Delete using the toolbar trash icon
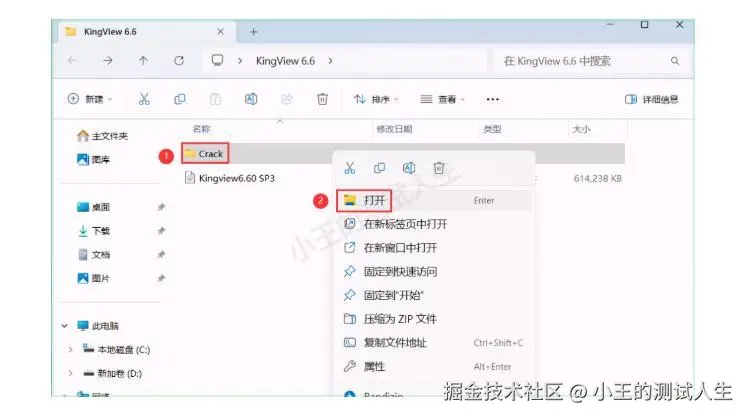746x416 pixels. pyautogui.click(x=322, y=99)
